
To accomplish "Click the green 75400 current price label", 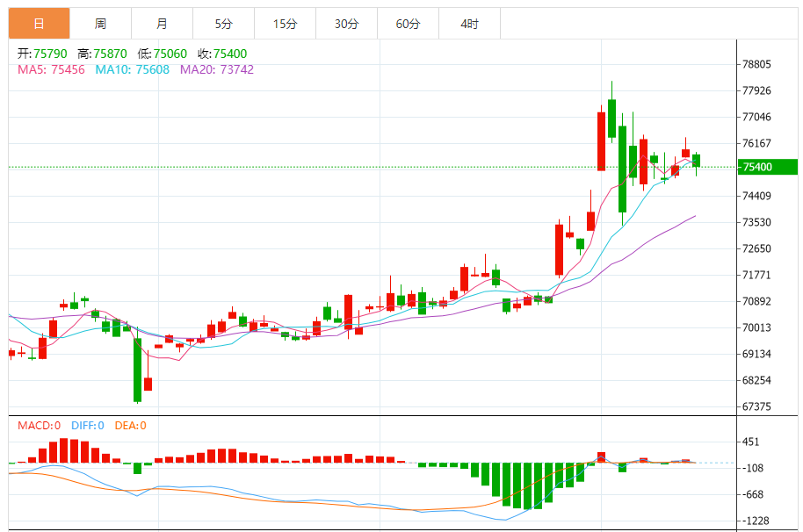I will pyautogui.click(x=767, y=167).
